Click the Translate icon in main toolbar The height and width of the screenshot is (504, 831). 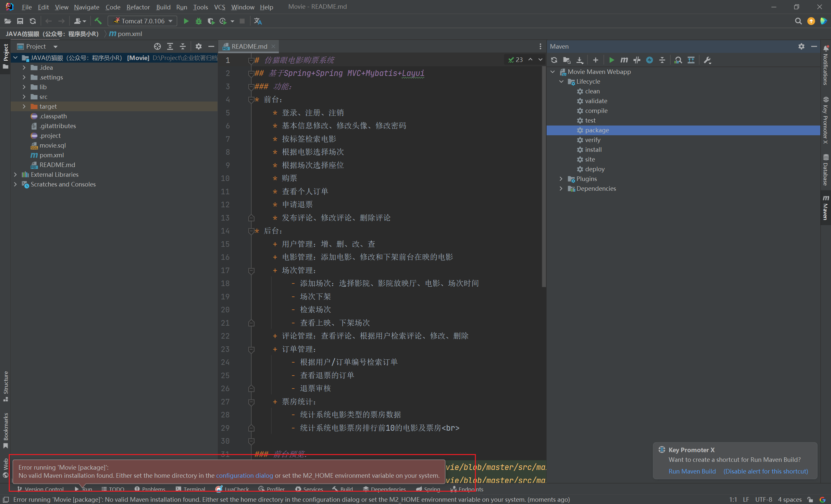point(258,21)
